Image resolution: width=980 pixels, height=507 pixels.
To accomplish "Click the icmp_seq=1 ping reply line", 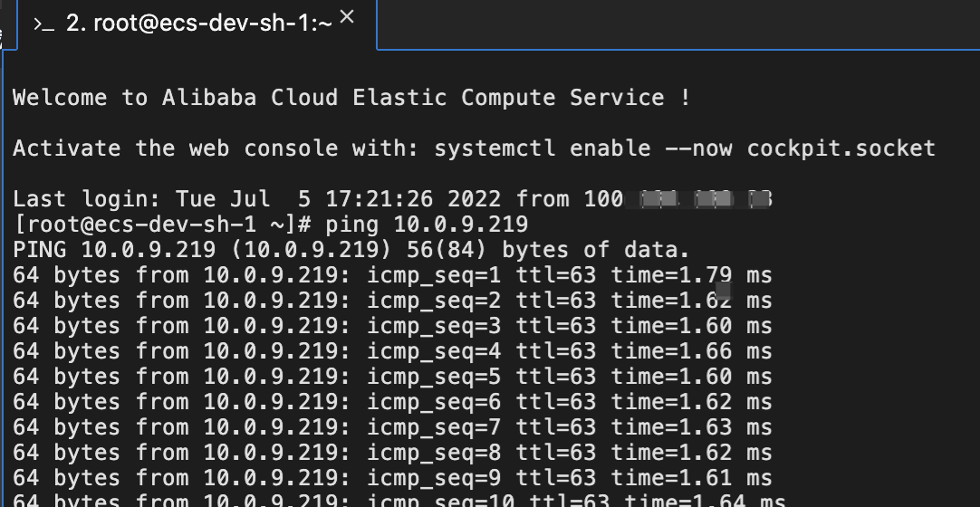I will (x=391, y=275).
